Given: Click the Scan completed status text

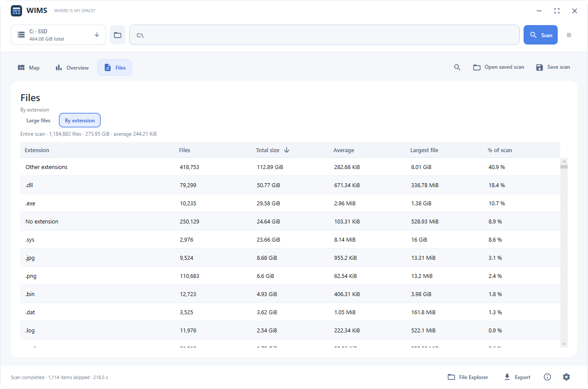Looking at the screenshot, I should 59,377.
